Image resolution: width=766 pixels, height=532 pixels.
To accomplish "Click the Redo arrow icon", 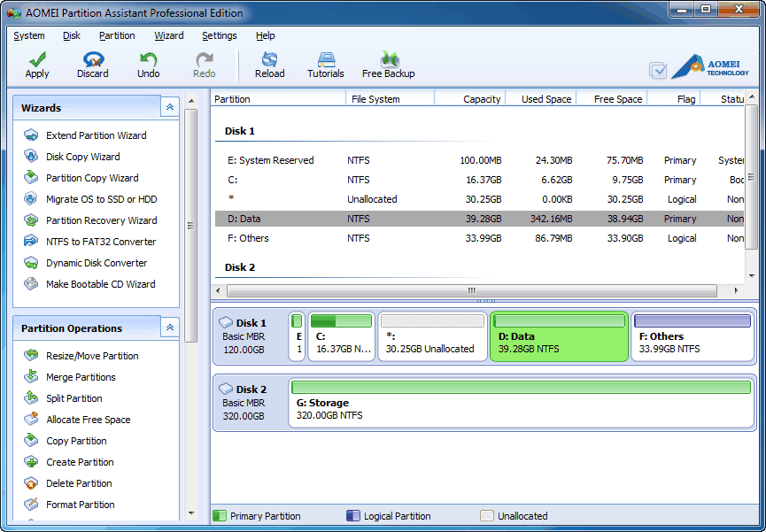I will (x=205, y=59).
